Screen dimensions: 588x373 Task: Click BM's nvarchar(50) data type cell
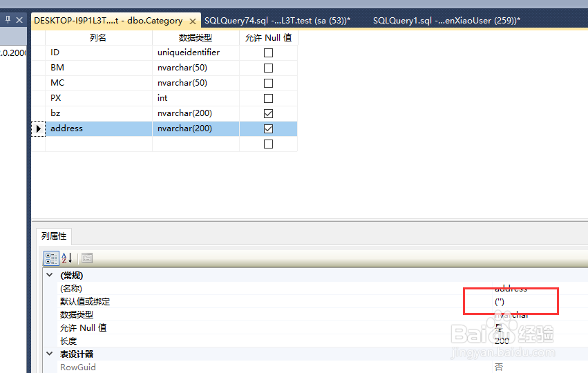click(x=196, y=68)
